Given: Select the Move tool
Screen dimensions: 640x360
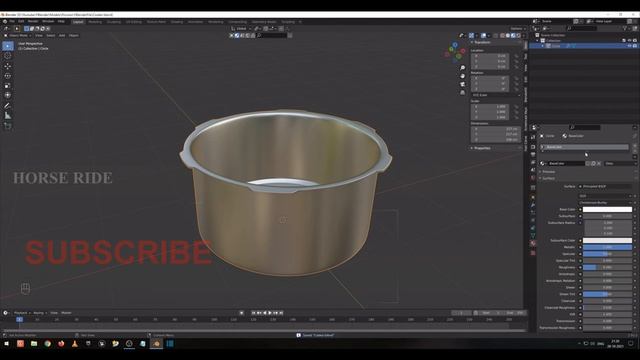Looking at the screenshot, I should 8,66.
